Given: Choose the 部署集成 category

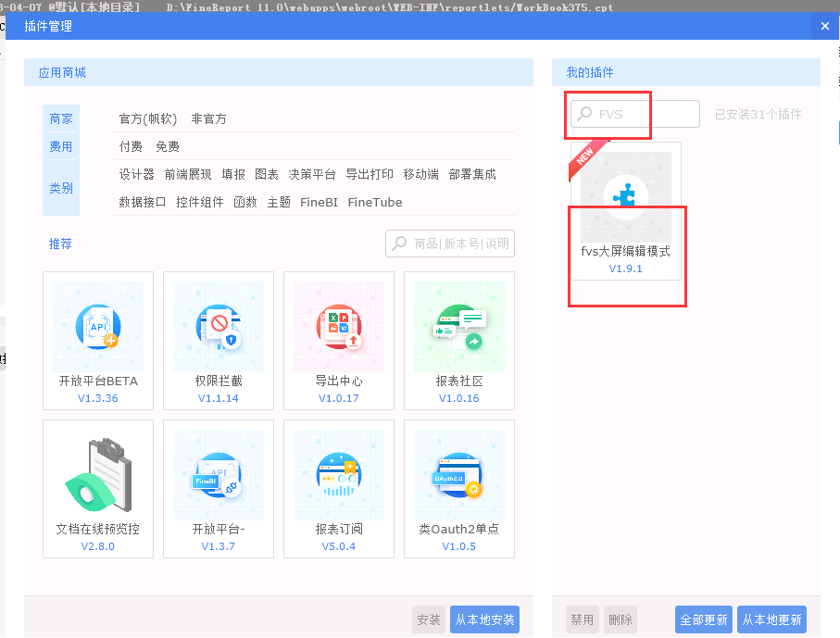Looking at the screenshot, I should pyautogui.click(x=472, y=174).
